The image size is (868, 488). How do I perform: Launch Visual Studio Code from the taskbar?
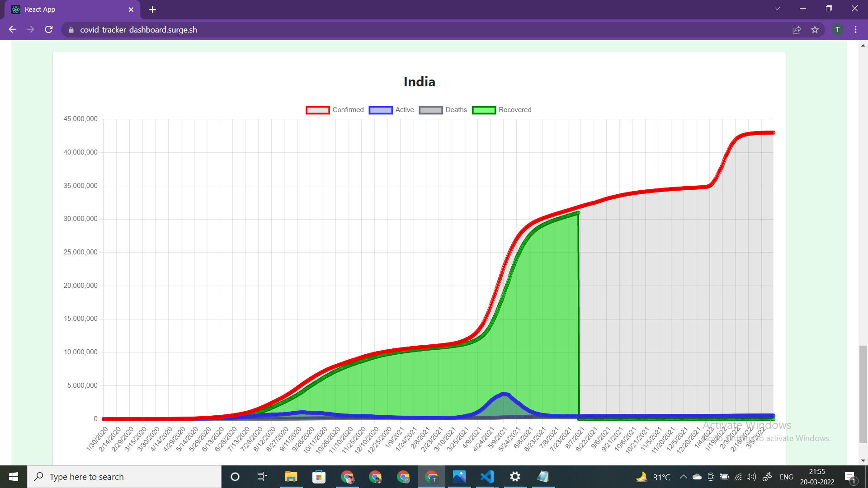[x=487, y=476]
